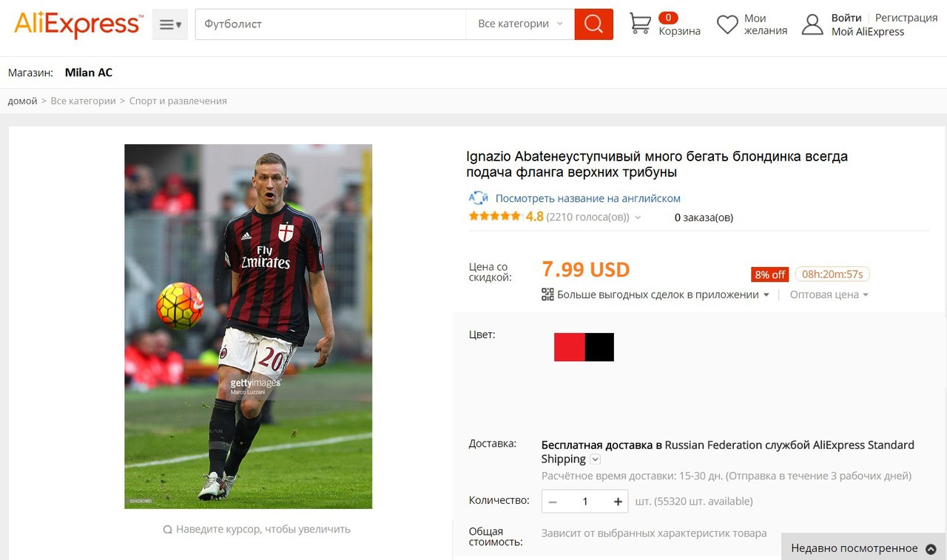Go to домой breadcrumb
The height and width of the screenshot is (560, 947).
click(22, 101)
